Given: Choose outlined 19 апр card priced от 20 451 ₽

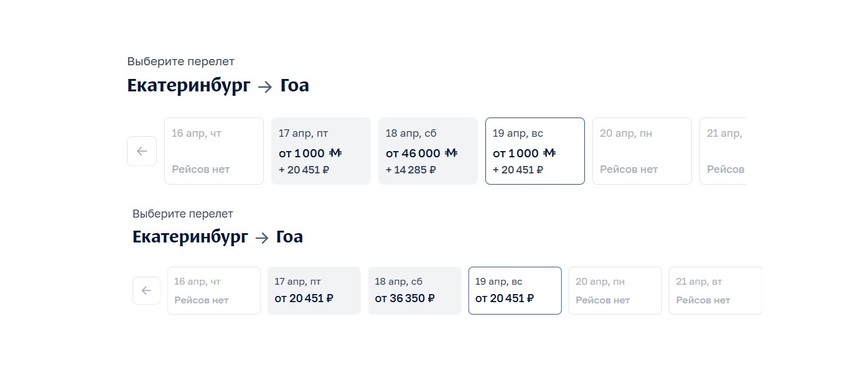Looking at the screenshot, I should click(515, 290).
